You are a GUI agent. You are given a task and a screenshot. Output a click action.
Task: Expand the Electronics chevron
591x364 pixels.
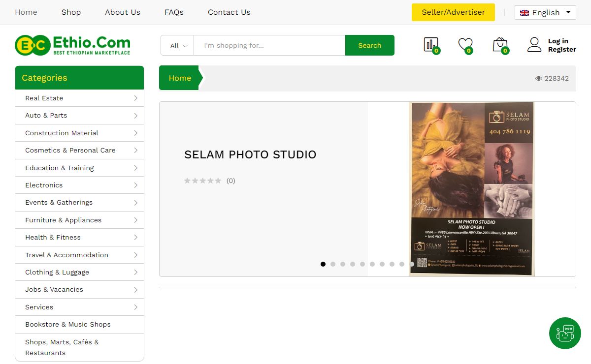point(135,185)
